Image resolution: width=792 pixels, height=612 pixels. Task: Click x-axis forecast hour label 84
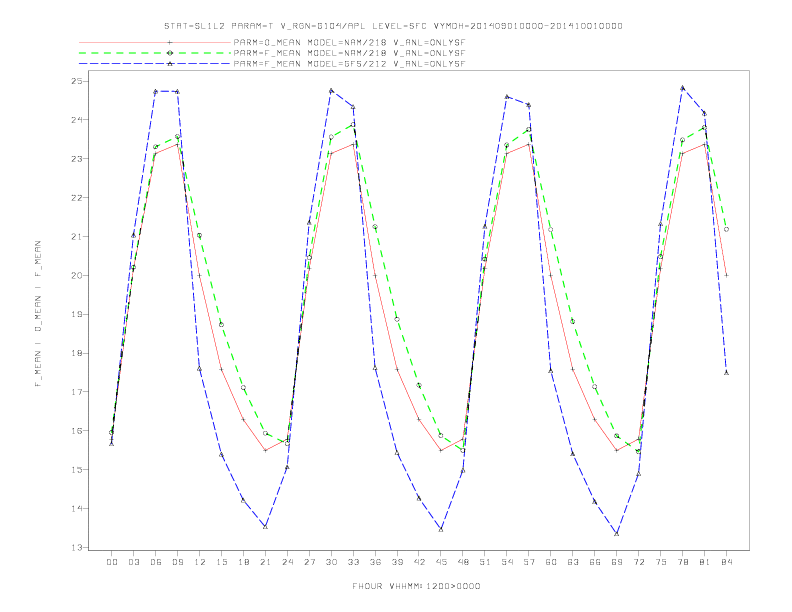[727, 562]
